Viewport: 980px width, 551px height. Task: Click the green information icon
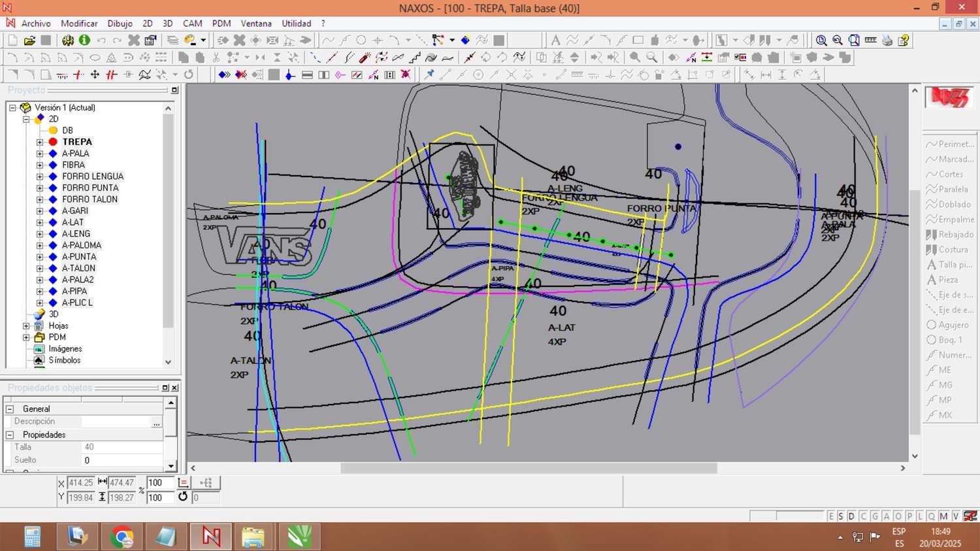(x=84, y=41)
